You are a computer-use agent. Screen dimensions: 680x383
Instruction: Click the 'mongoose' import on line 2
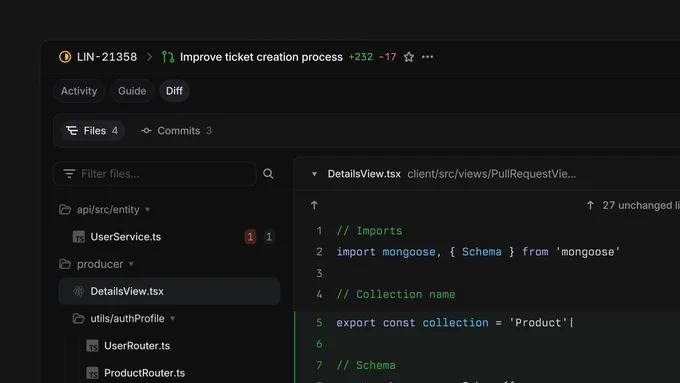point(409,252)
